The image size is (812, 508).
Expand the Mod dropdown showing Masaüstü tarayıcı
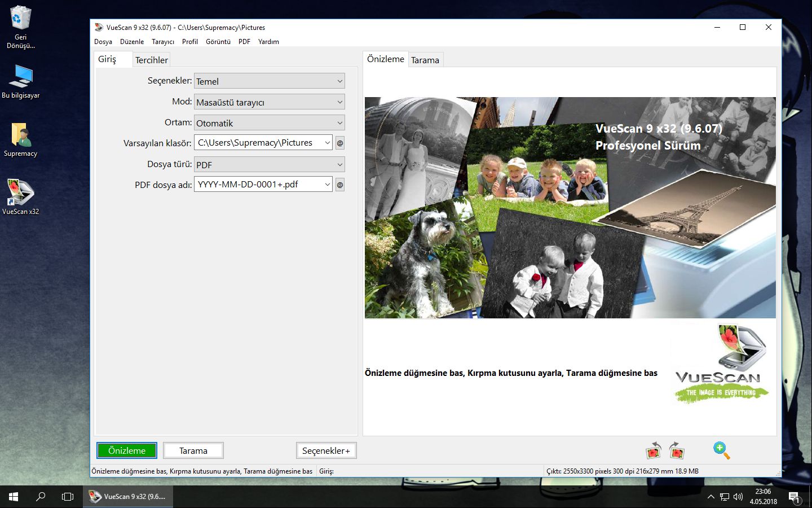pos(270,102)
